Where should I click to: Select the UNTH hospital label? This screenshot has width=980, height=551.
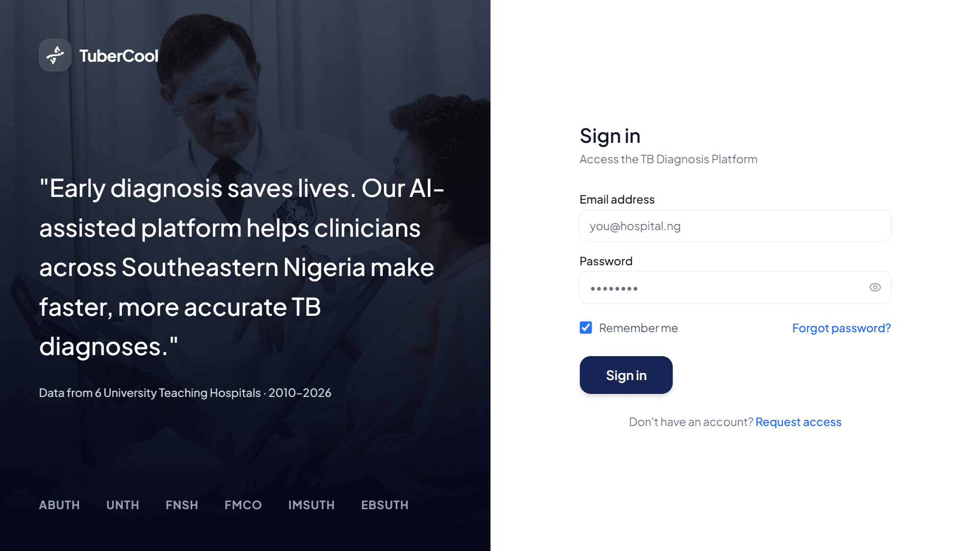122,505
